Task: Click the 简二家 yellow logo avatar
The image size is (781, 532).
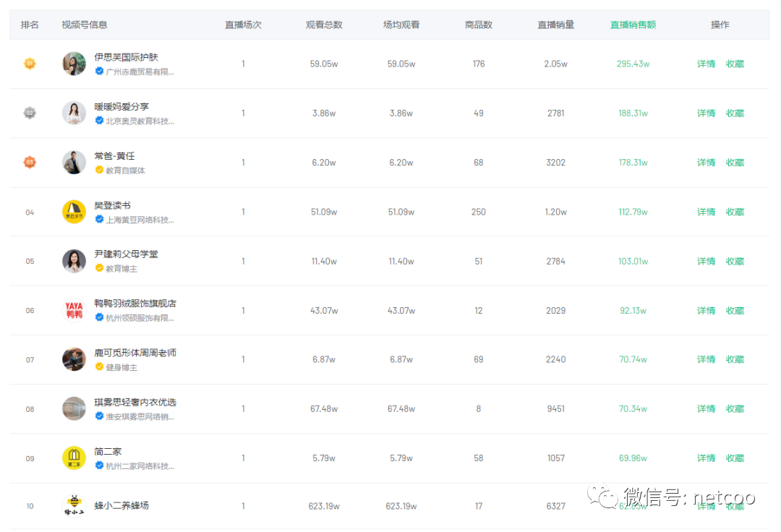Action: click(74, 458)
